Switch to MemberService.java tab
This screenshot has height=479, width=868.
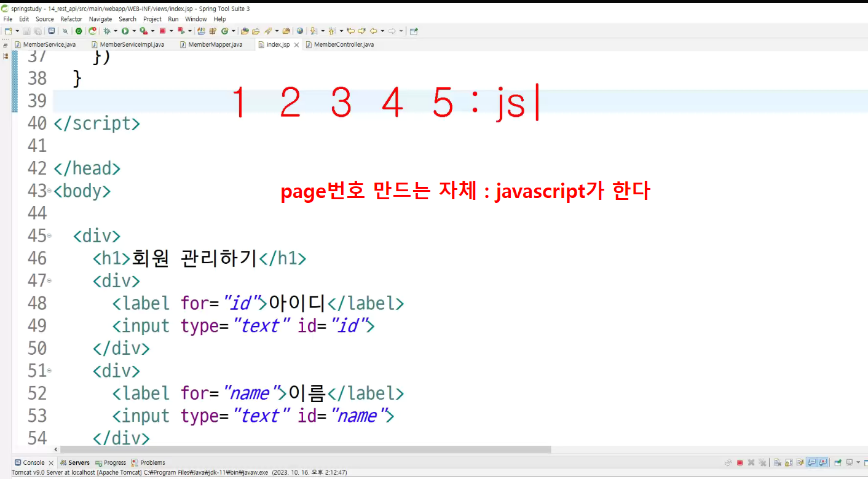pos(45,44)
